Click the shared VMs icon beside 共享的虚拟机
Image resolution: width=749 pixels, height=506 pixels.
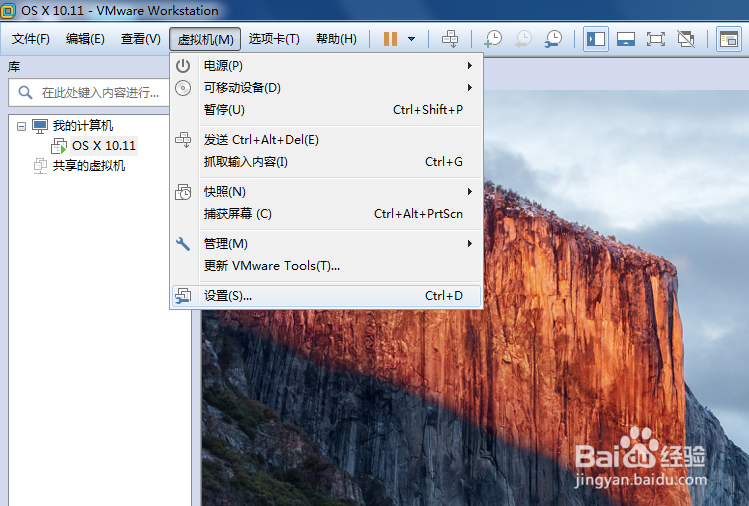pos(40,166)
